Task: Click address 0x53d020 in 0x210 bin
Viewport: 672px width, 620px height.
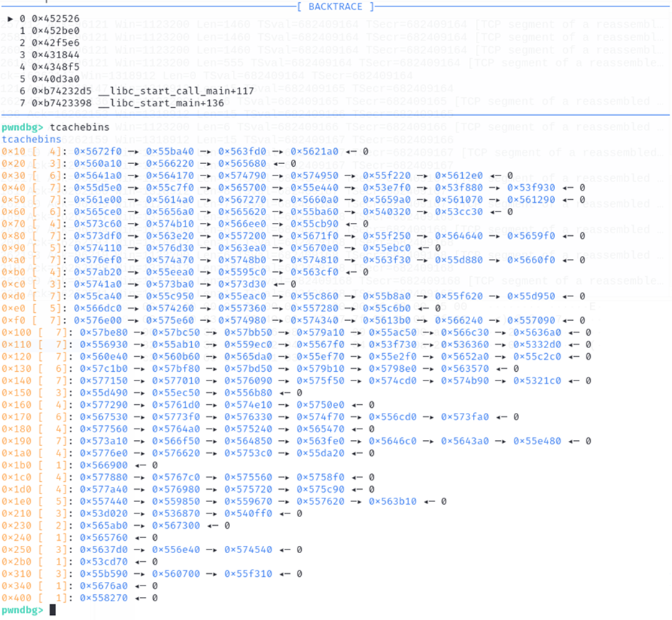Action: [103, 514]
